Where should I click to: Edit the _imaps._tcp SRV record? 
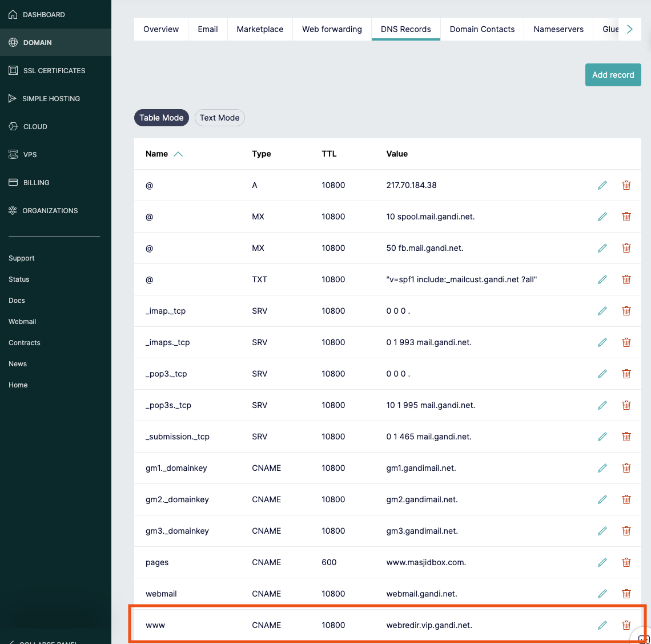tap(602, 342)
